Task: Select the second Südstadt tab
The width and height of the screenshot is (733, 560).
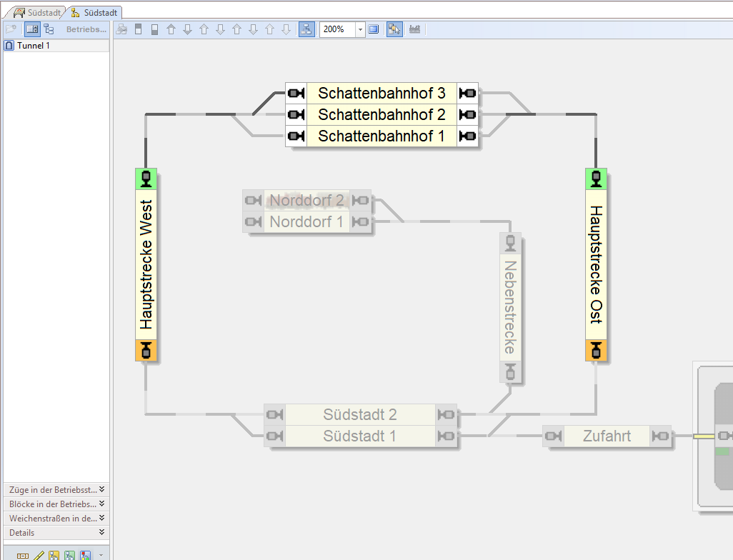Action: pyautogui.click(x=94, y=12)
